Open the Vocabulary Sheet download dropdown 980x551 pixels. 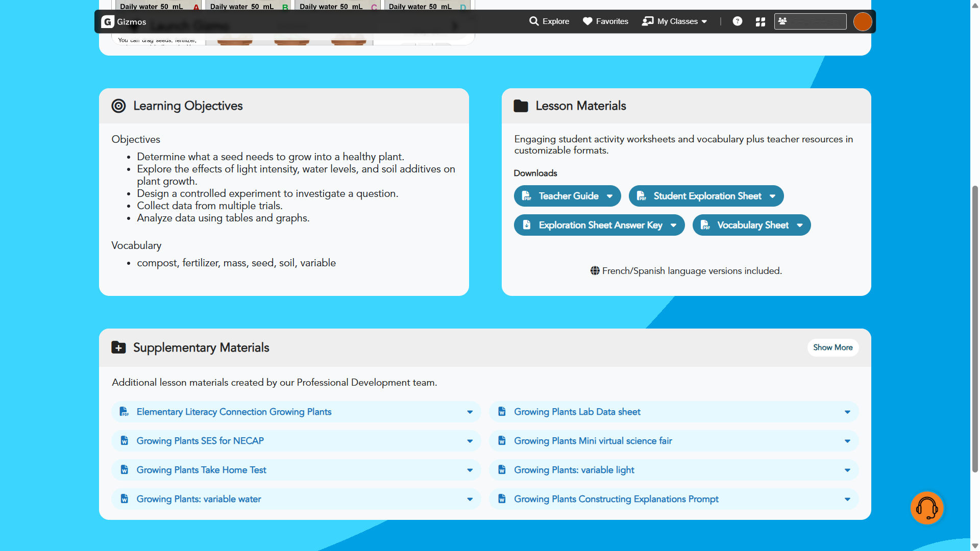coord(799,225)
